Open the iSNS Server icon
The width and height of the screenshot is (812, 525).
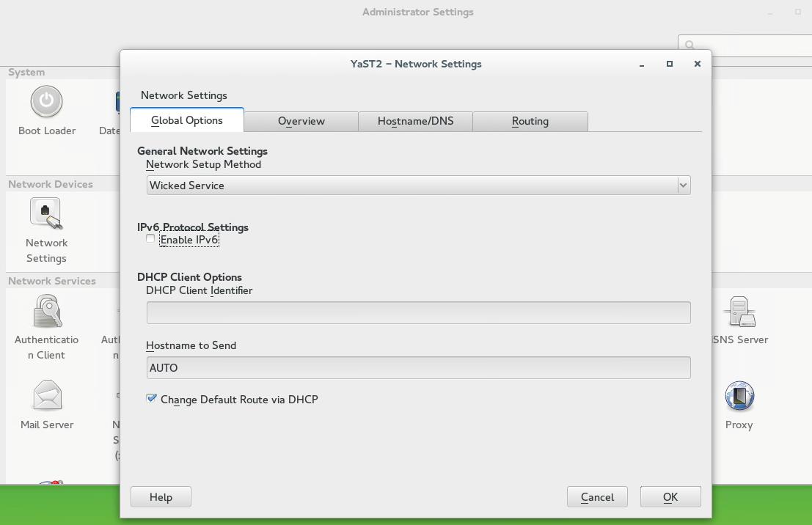click(x=739, y=312)
